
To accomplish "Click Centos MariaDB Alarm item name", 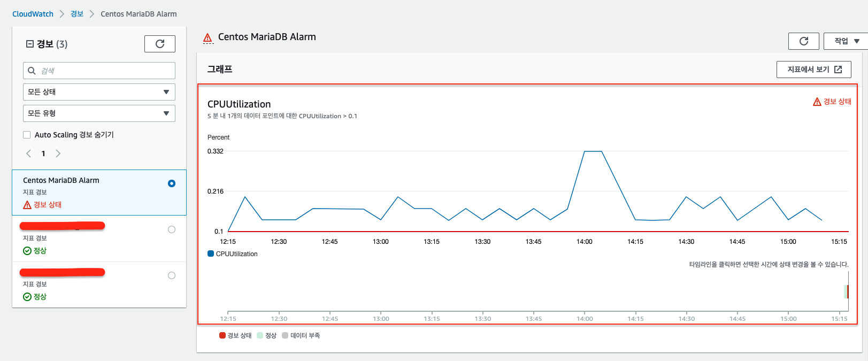I will click(x=61, y=180).
